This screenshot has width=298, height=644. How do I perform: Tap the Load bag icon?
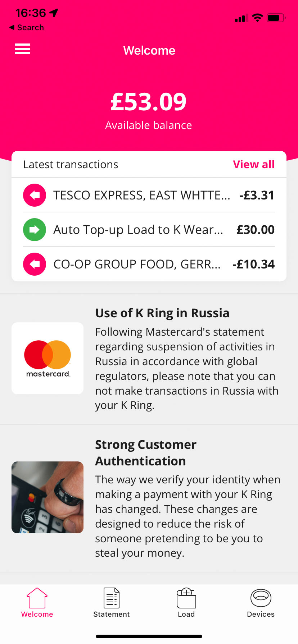(186, 598)
